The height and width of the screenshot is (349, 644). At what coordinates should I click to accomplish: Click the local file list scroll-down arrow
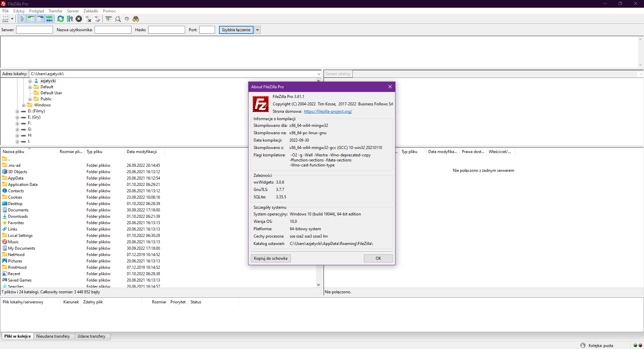(x=318, y=285)
